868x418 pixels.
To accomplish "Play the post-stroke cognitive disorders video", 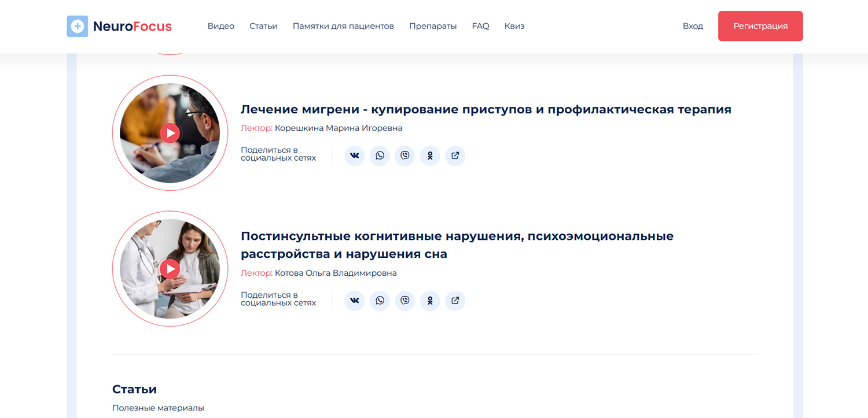I will [170, 268].
